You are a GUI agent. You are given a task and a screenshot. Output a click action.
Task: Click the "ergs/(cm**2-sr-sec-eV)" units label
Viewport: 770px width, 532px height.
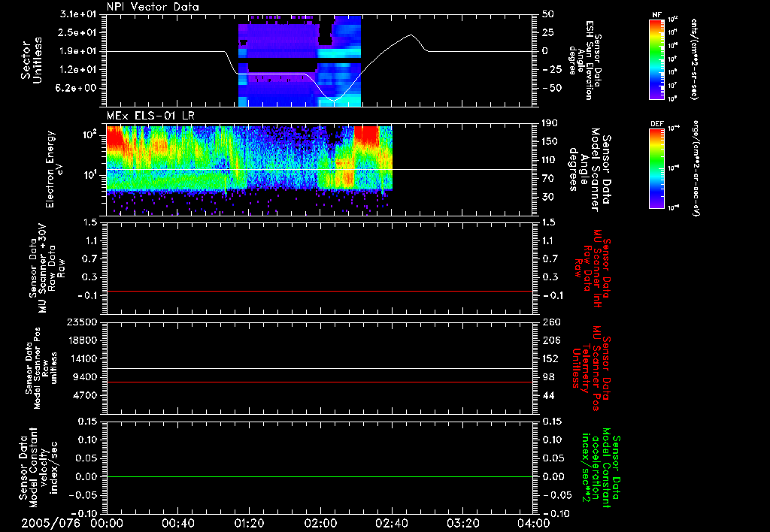point(696,168)
